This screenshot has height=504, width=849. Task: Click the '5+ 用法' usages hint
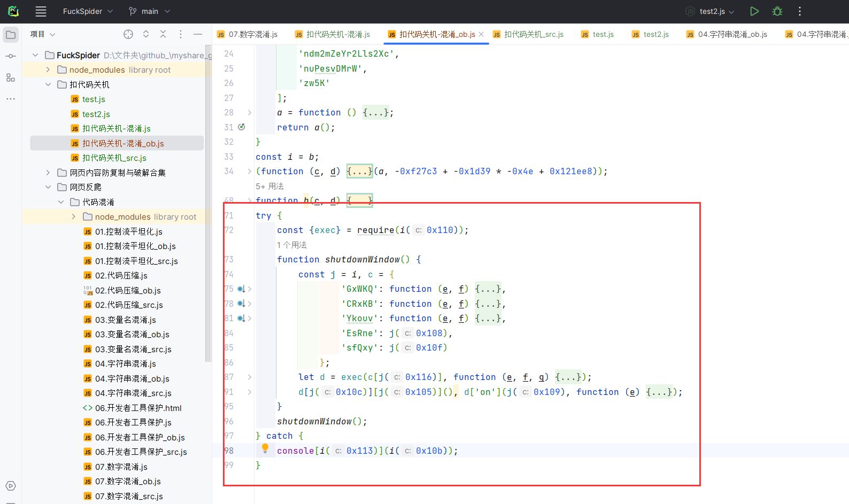pos(269,186)
